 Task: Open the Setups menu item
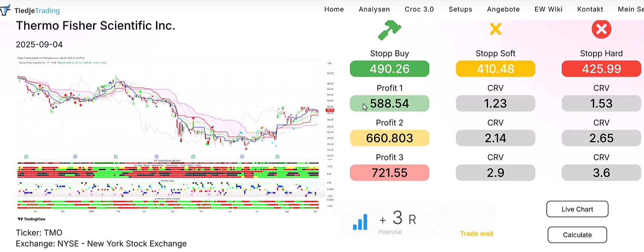click(x=460, y=9)
